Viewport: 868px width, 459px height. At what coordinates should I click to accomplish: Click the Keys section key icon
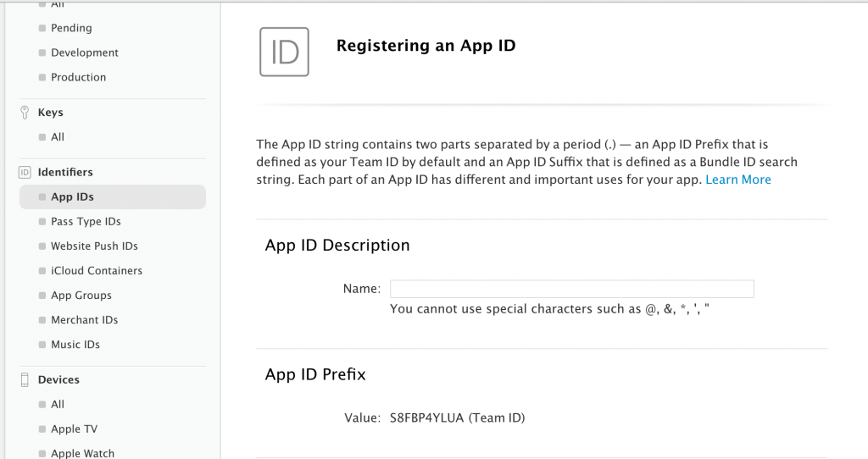coord(25,113)
